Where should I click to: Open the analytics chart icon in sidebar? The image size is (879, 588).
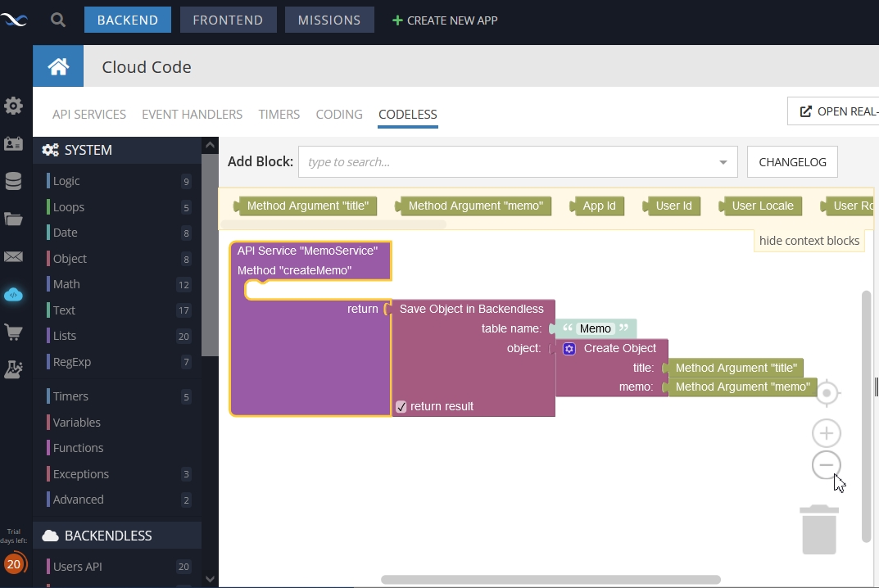[13, 369]
